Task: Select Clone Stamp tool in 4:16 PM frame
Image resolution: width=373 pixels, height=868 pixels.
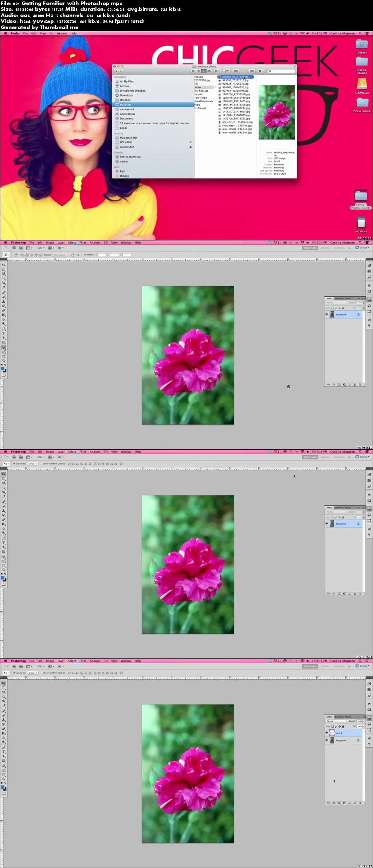Action: click(x=4, y=720)
